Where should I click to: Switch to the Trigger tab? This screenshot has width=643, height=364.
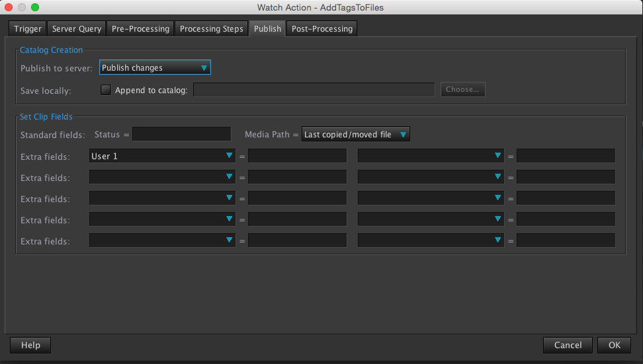[x=28, y=29]
